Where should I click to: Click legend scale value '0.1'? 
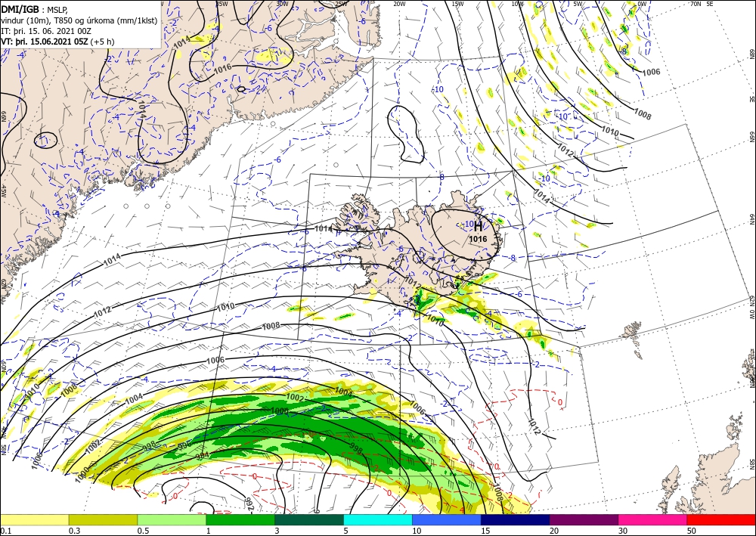(5, 531)
